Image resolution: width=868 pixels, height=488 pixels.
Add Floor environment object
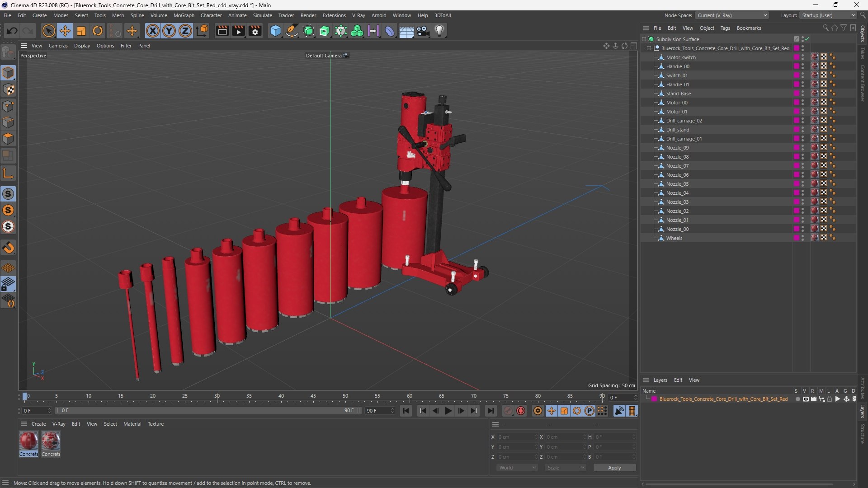[x=406, y=31]
